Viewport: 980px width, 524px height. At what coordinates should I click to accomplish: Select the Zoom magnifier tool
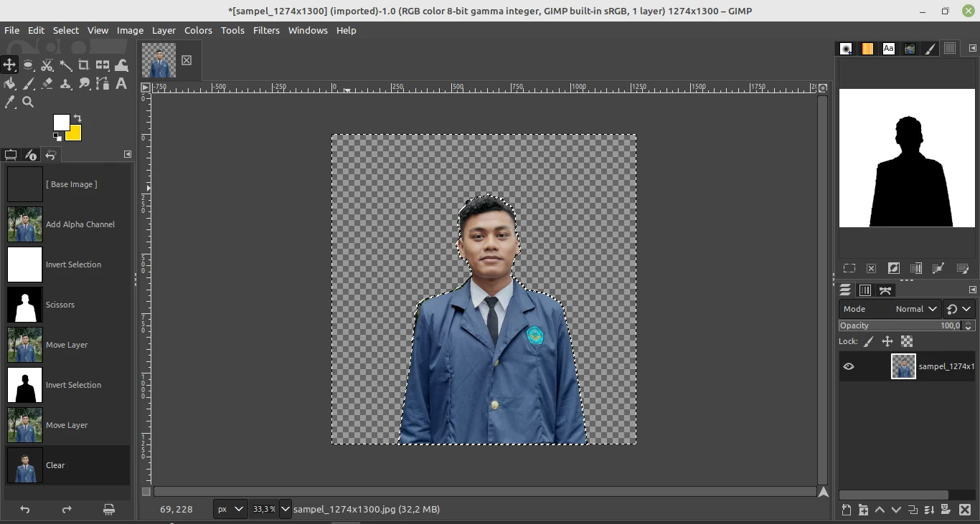(x=28, y=103)
